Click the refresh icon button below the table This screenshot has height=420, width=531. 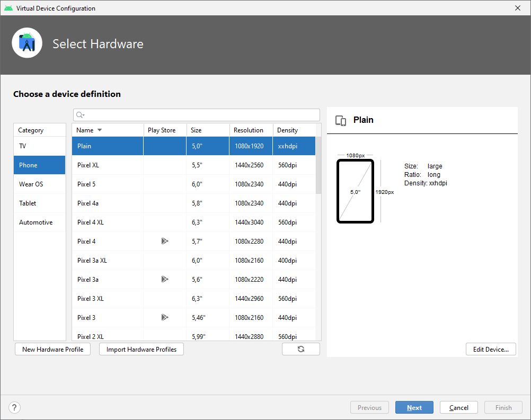pyautogui.click(x=301, y=349)
